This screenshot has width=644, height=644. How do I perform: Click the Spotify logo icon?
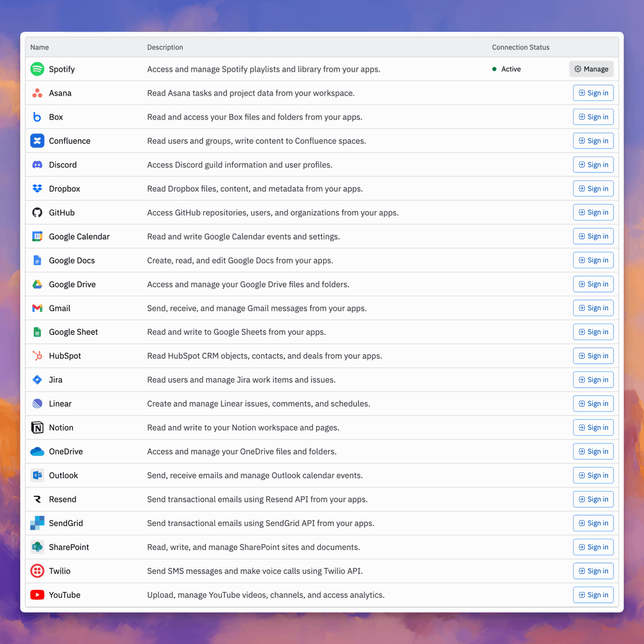tap(37, 69)
